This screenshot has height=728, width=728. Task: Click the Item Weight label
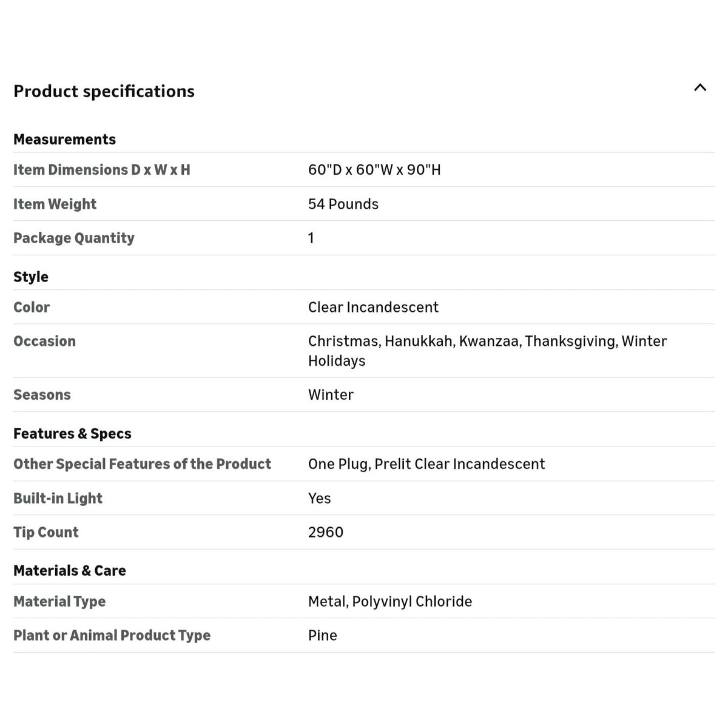click(55, 204)
